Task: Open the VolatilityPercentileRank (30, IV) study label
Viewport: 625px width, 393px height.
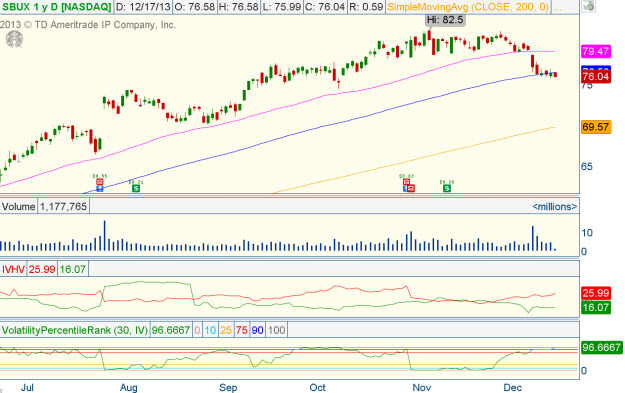Action: coord(75,330)
